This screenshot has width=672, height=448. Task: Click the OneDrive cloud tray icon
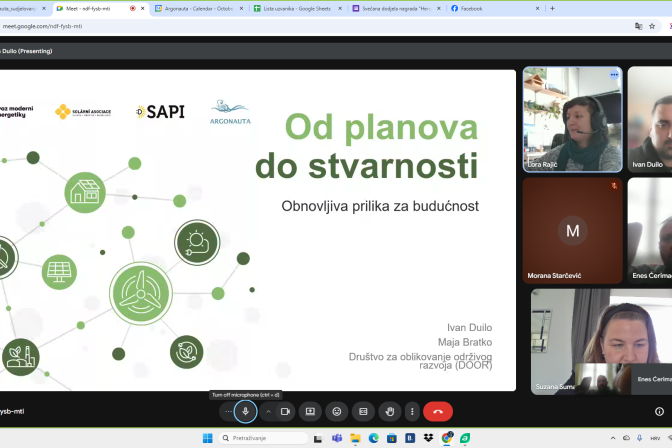[x=626, y=438]
